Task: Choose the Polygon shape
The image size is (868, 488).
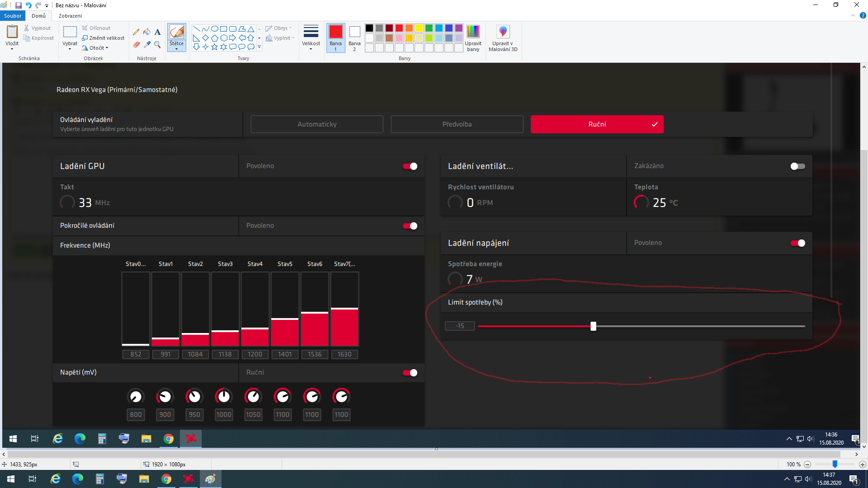Action: pyautogui.click(x=242, y=28)
